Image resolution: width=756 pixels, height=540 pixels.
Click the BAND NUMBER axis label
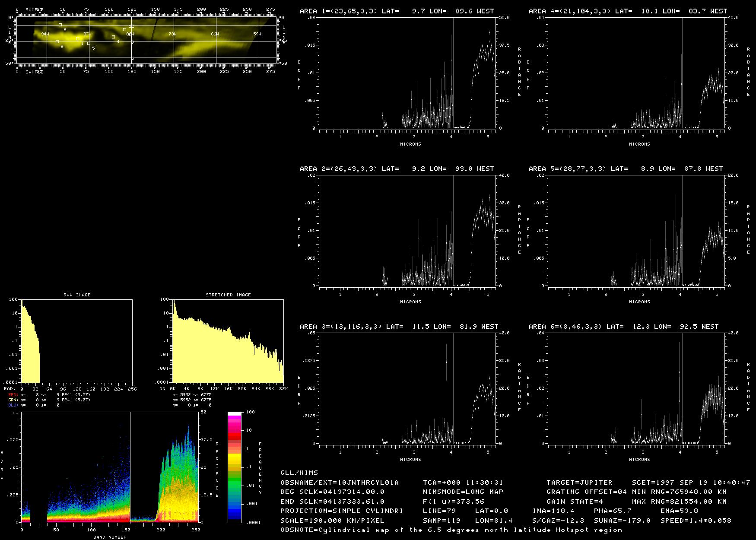(x=110, y=537)
